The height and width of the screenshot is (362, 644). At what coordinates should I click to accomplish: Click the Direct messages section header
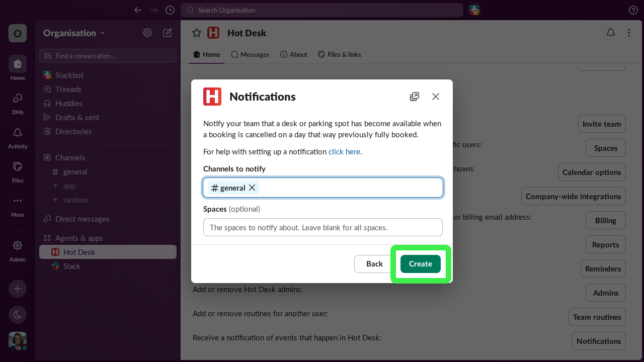coord(82,219)
